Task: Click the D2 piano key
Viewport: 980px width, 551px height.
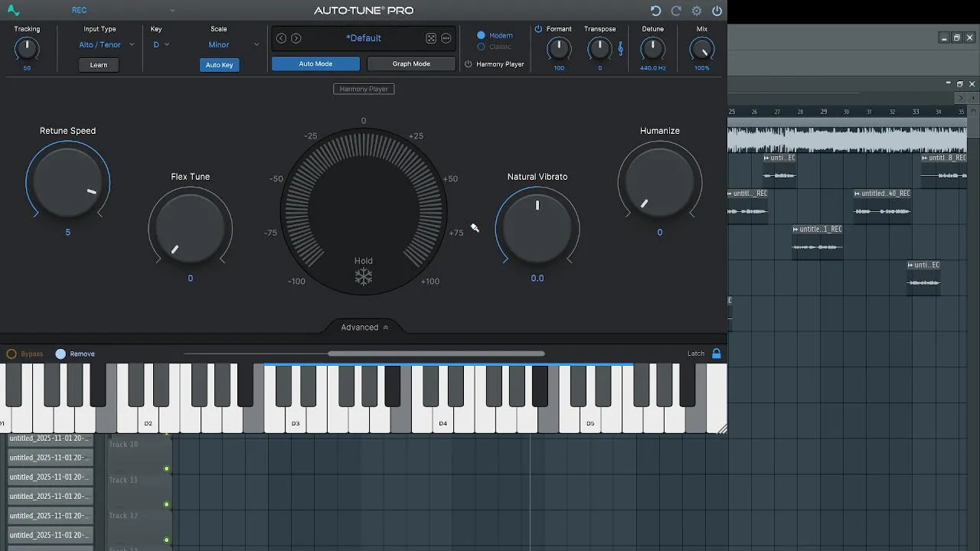Action: click(x=149, y=417)
